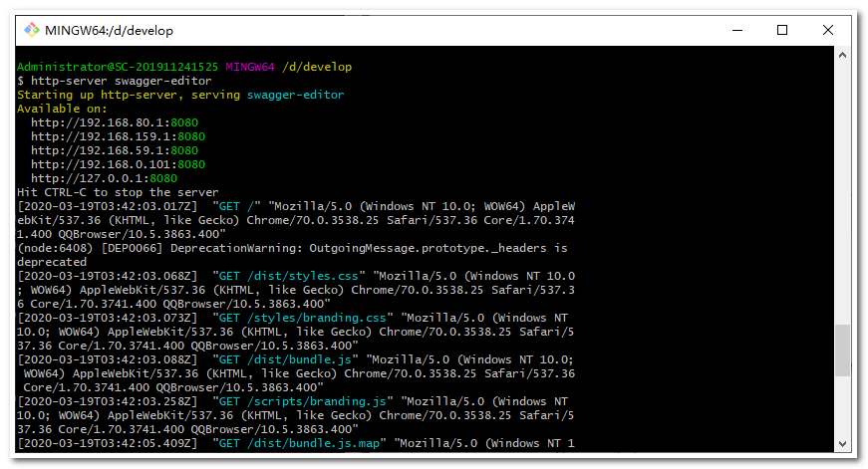This screenshot has height=469, width=868.
Task: Click 'GET /dist/styles.css' request
Action: pyautogui.click(x=289, y=276)
